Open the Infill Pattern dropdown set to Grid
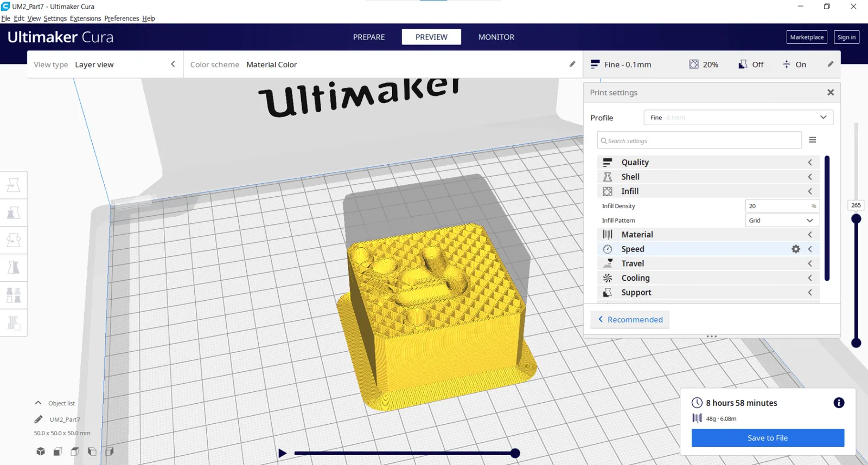Image resolution: width=868 pixels, height=465 pixels. pos(782,221)
